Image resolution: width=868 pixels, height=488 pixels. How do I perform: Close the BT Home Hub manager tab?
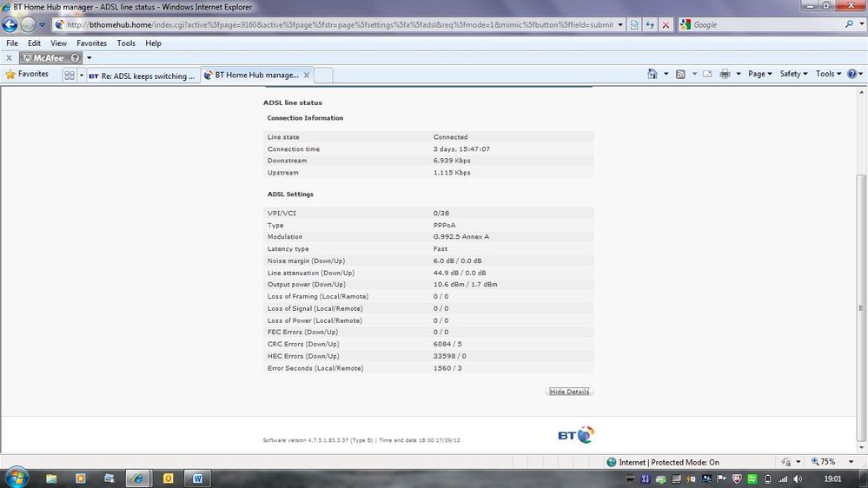(x=306, y=76)
